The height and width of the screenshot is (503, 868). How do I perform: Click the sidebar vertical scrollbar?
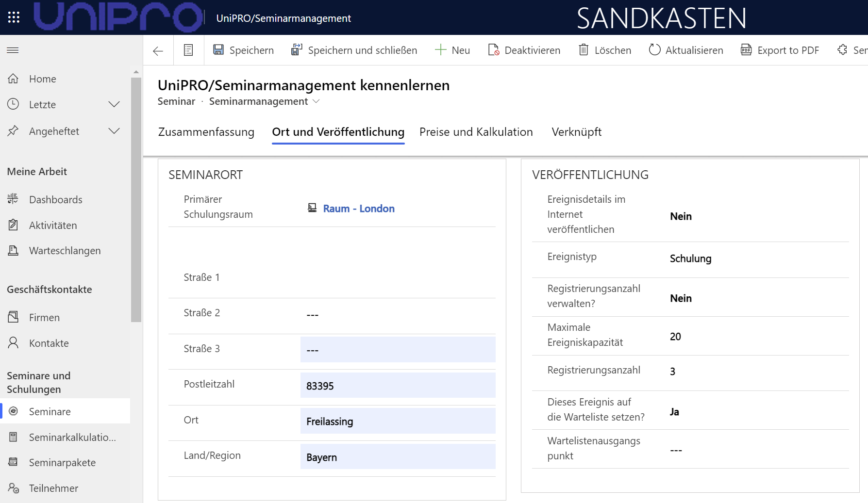(136, 199)
